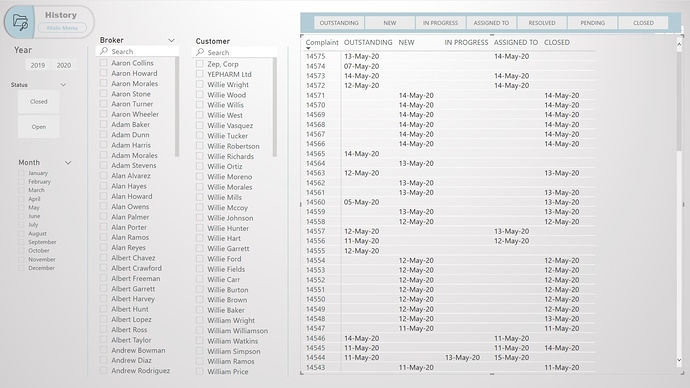Click the Broker list scrollbar
The image size is (690, 388).
tap(177, 107)
